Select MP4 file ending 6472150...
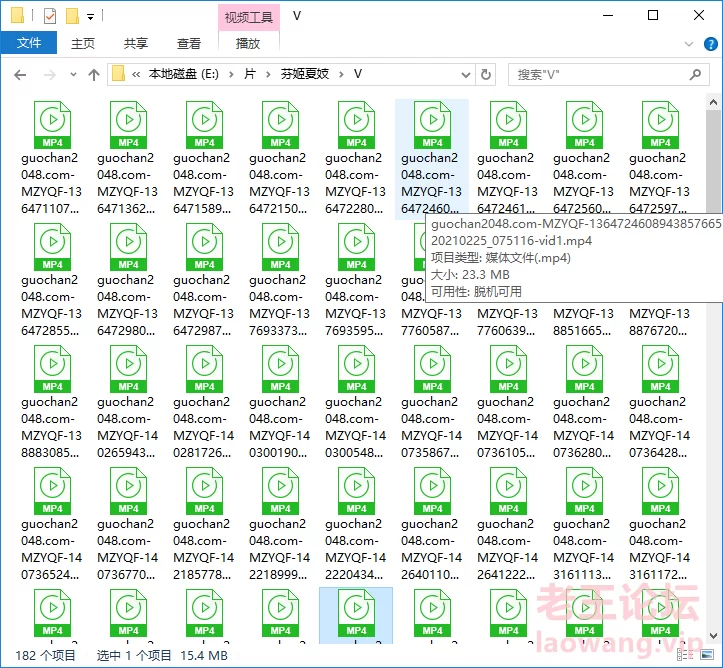The height and width of the screenshot is (668, 723). pyautogui.click(x=280, y=158)
